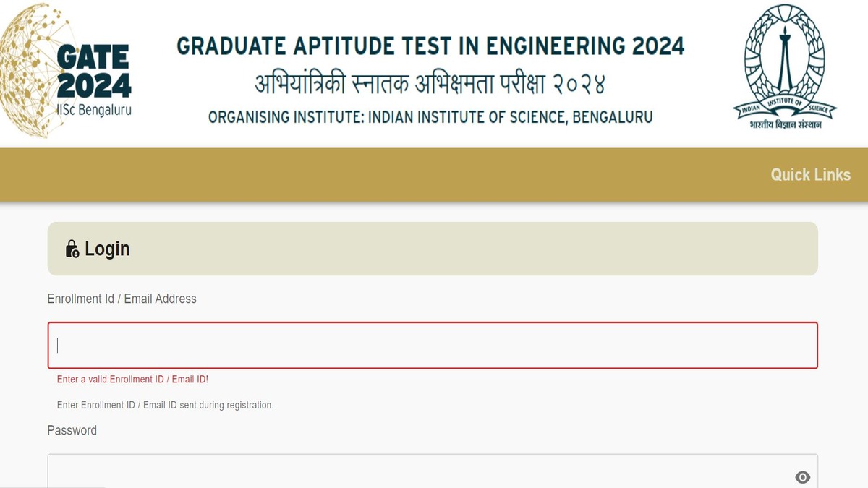This screenshot has width=868, height=488.
Task: Click the hint about ID sent during registration
Action: (x=165, y=405)
